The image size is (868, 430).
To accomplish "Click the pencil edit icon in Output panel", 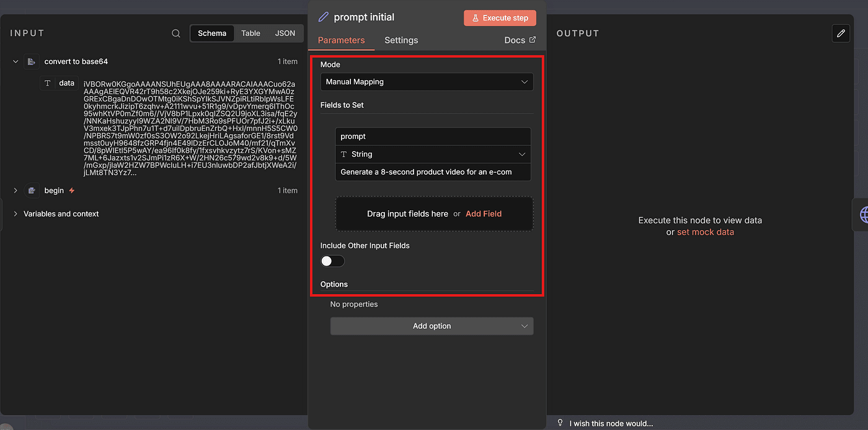I will point(841,34).
